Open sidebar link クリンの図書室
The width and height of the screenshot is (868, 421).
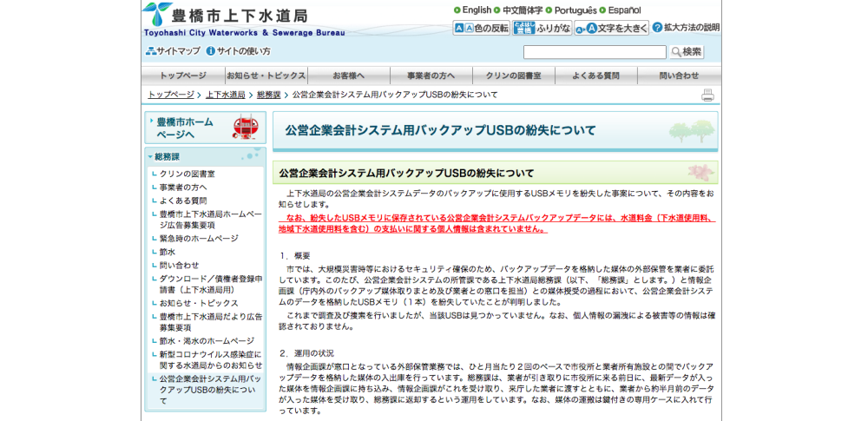187,174
